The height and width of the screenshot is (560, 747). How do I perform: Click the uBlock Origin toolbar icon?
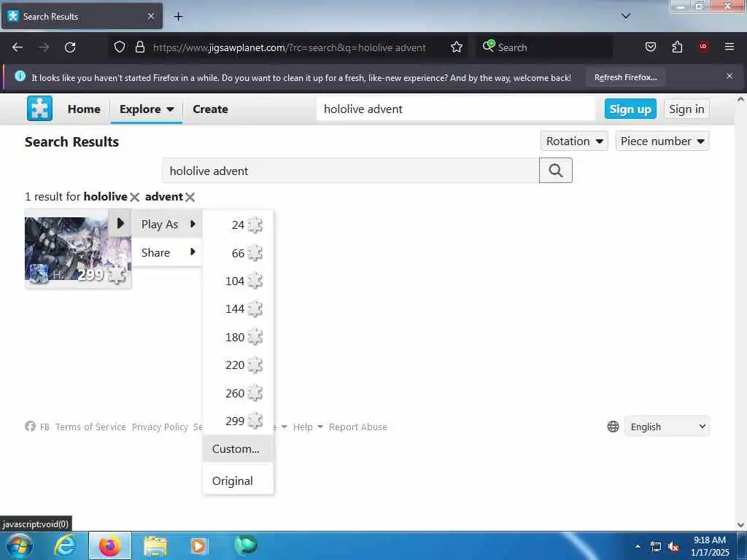703,47
